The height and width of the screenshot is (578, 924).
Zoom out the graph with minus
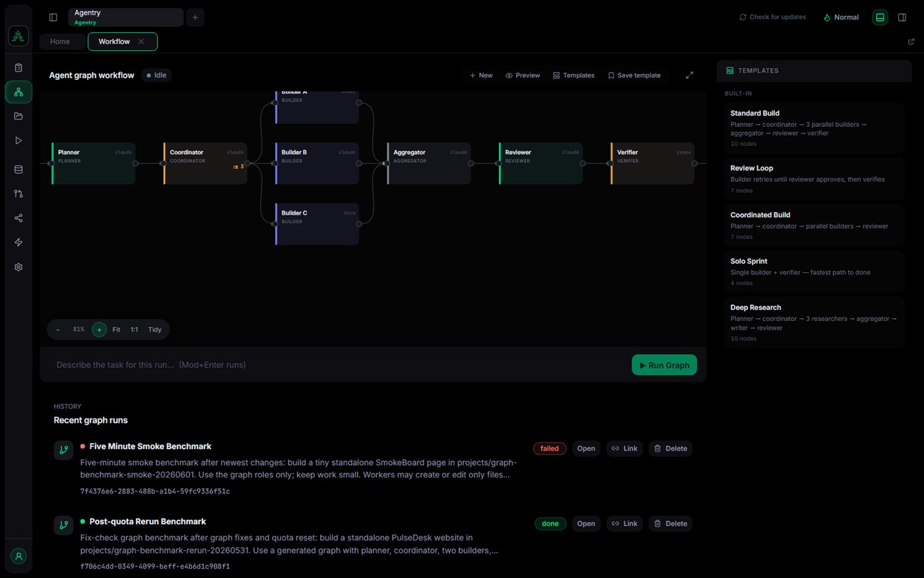point(58,330)
